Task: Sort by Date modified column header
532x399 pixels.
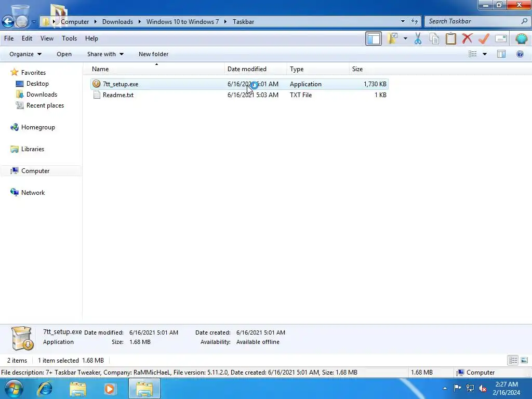Action: tap(256, 69)
